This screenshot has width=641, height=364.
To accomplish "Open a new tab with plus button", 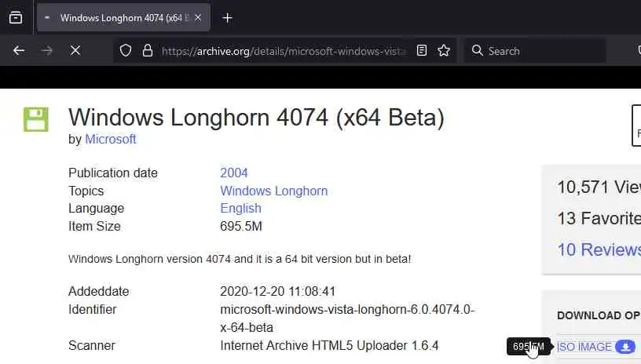I will click(x=227, y=18).
